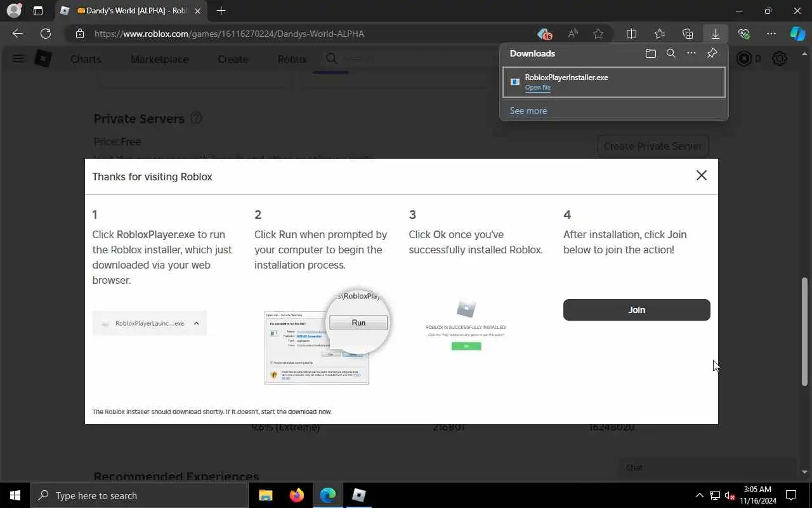Open Browser essentials heart icon
This screenshot has width=812, height=508.
(743, 34)
